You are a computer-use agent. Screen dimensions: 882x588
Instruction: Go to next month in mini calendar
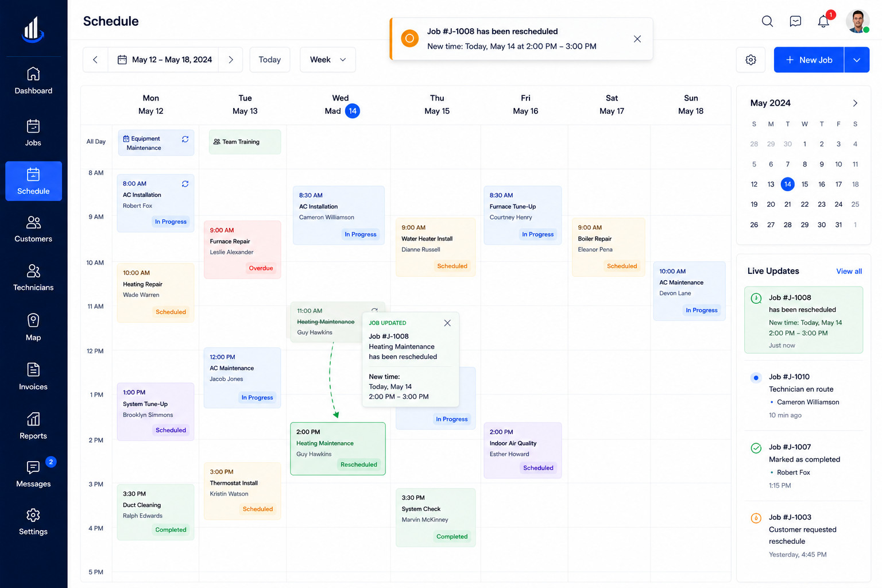855,103
